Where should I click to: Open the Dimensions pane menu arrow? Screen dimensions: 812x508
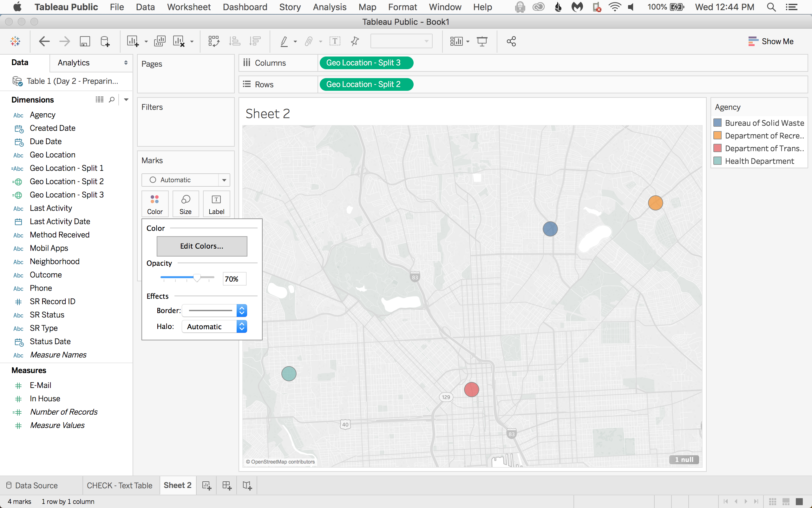[126, 99]
